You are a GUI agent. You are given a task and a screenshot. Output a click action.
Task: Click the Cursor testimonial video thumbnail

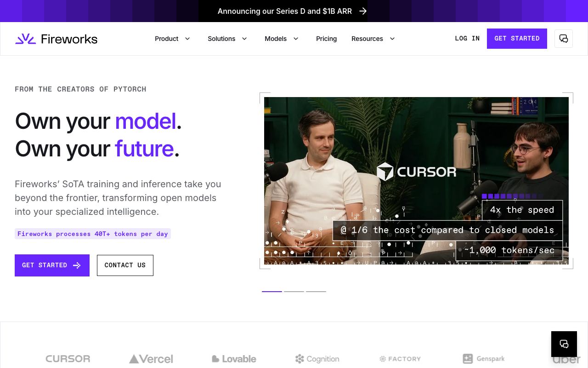416,181
